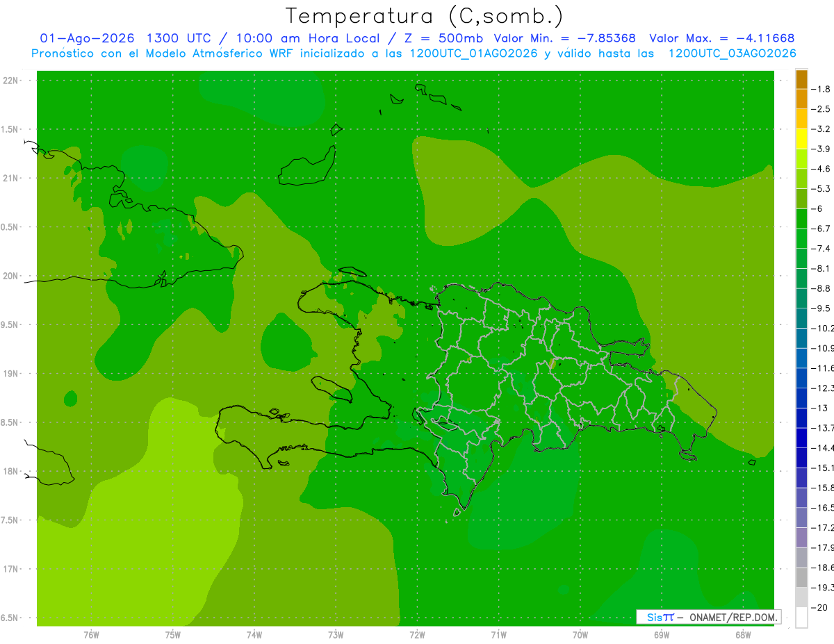Click the '-13' legend value

click(821, 408)
